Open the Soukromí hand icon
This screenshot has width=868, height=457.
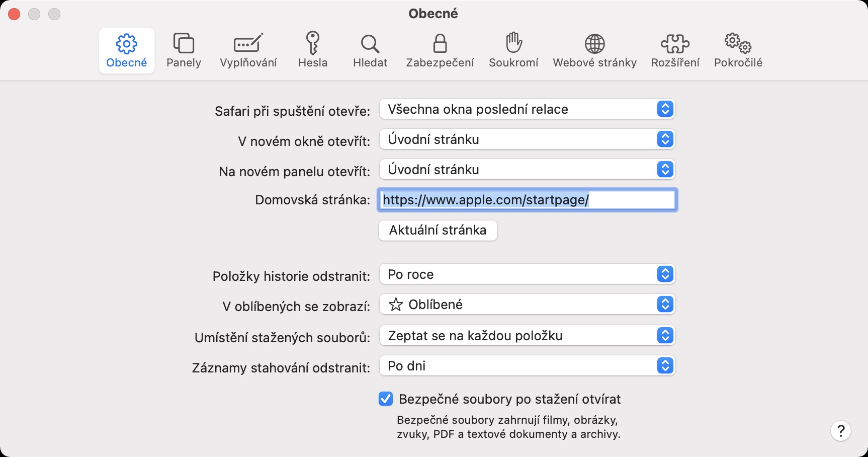[513, 44]
